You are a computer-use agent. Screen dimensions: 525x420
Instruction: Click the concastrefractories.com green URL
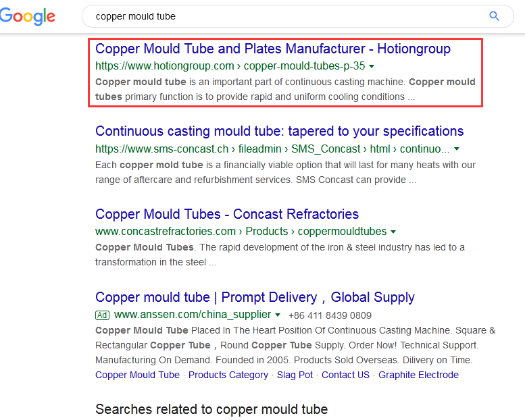tap(241, 231)
